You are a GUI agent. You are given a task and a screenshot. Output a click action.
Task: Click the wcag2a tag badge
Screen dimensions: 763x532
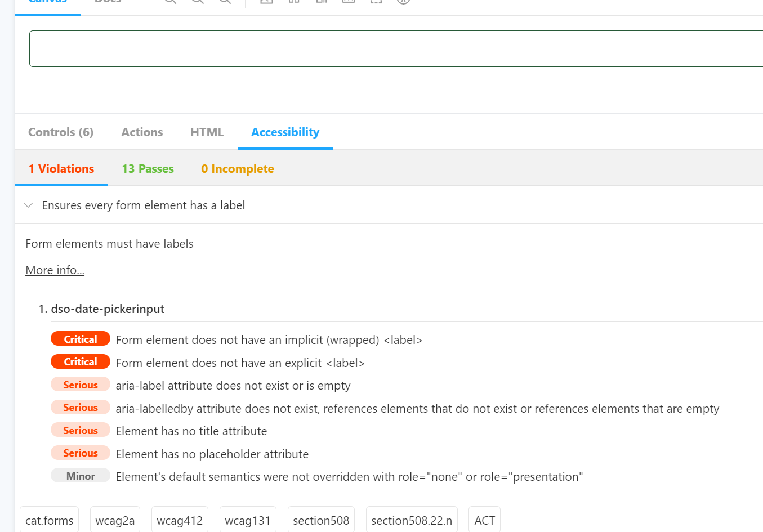(115, 519)
